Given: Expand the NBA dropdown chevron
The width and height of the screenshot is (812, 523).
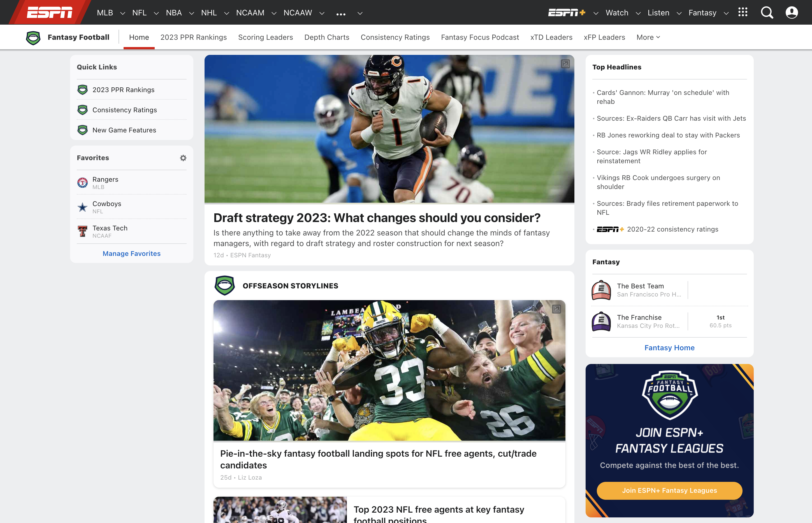Looking at the screenshot, I should [x=192, y=13].
